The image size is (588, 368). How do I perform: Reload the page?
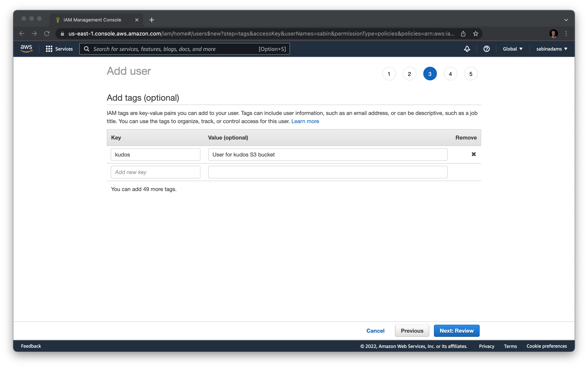click(47, 34)
